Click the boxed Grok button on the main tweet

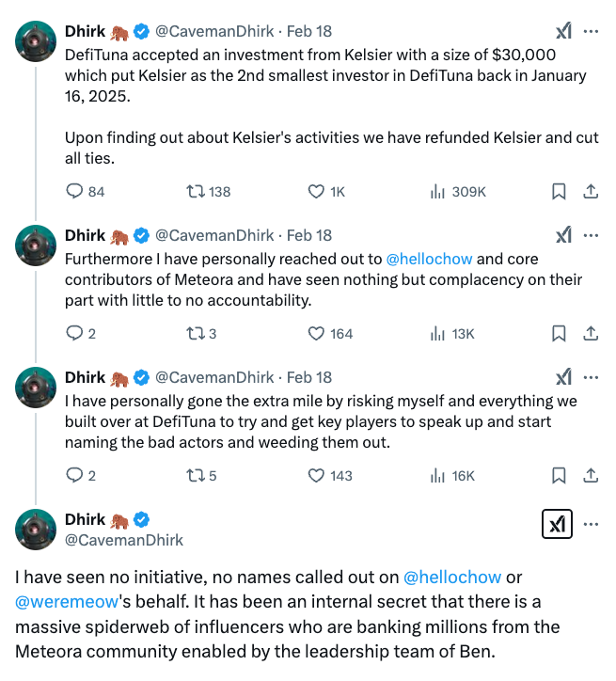(x=557, y=524)
